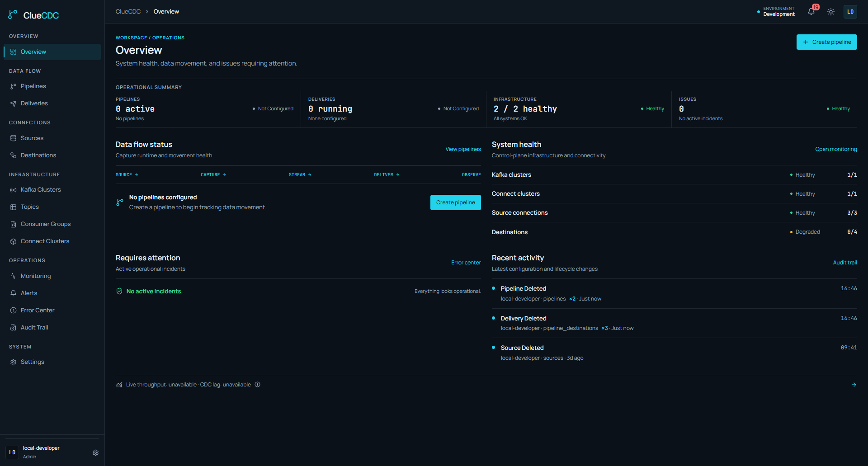Viewport: 868px width, 466px height.
Task: Click the Delivery Deleted activity entry
Action: [674, 323]
